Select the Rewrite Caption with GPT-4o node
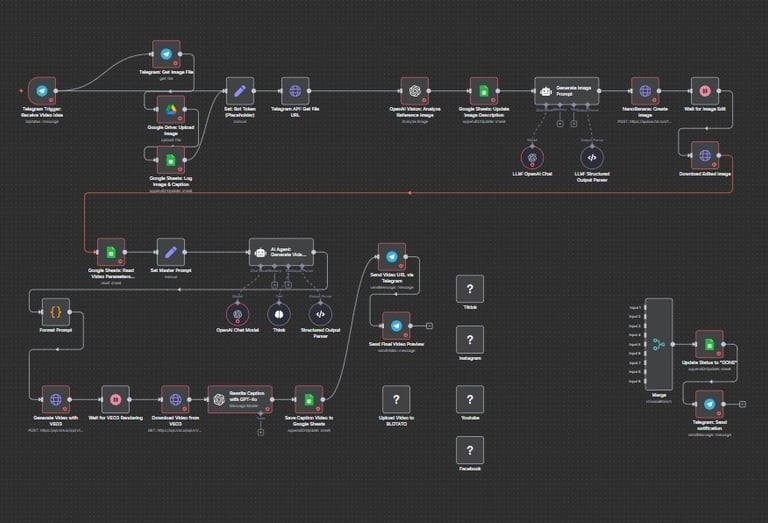Image resolution: width=768 pixels, height=523 pixels. click(x=240, y=400)
